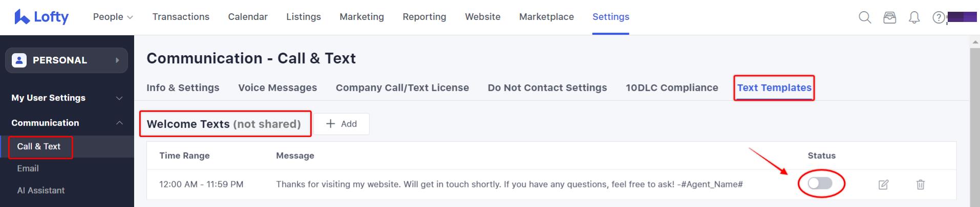The width and height of the screenshot is (980, 207).
Task: Click the vertical scrollbar up arrow
Action: (975, 42)
